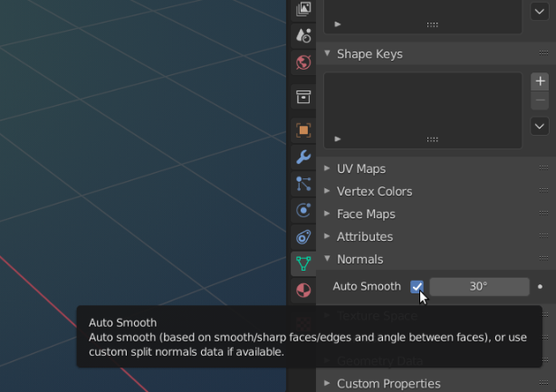Expand the Vertex Colors panel
The height and width of the screenshot is (392, 556).
(327, 191)
